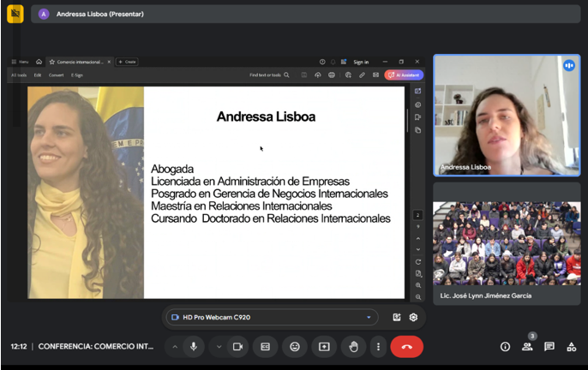Show the participants people panel
Image resolution: width=588 pixels, height=370 pixels.
(x=527, y=347)
